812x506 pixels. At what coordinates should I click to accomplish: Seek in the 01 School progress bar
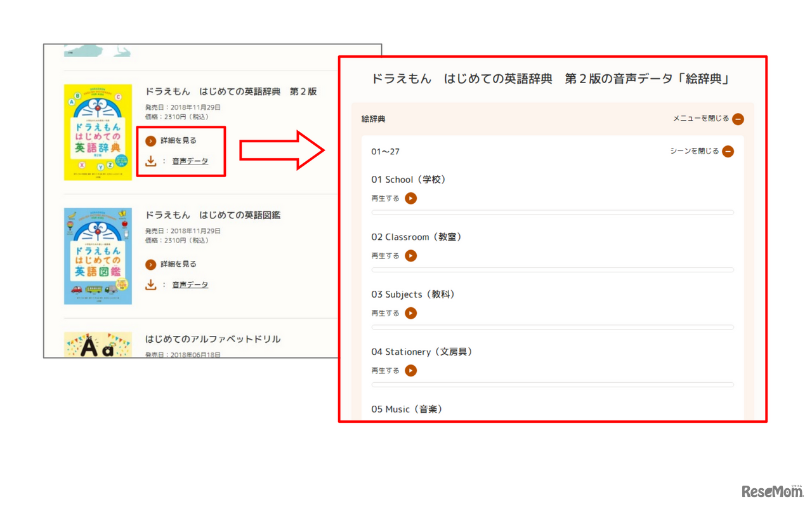[x=553, y=213]
